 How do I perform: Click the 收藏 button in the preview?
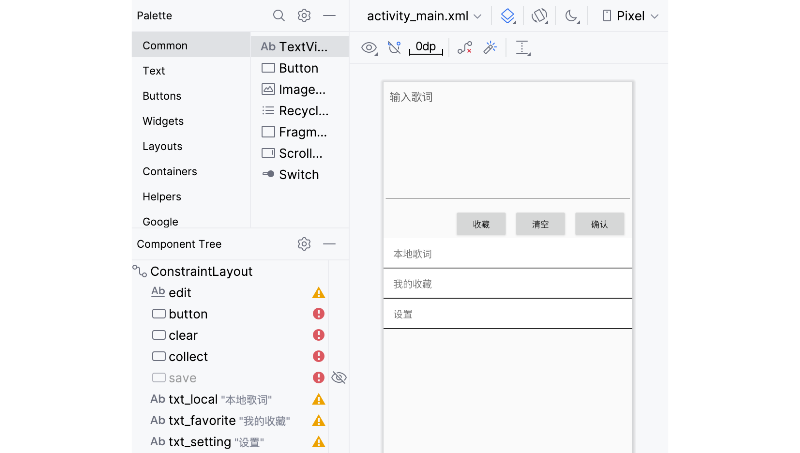point(481,224)
